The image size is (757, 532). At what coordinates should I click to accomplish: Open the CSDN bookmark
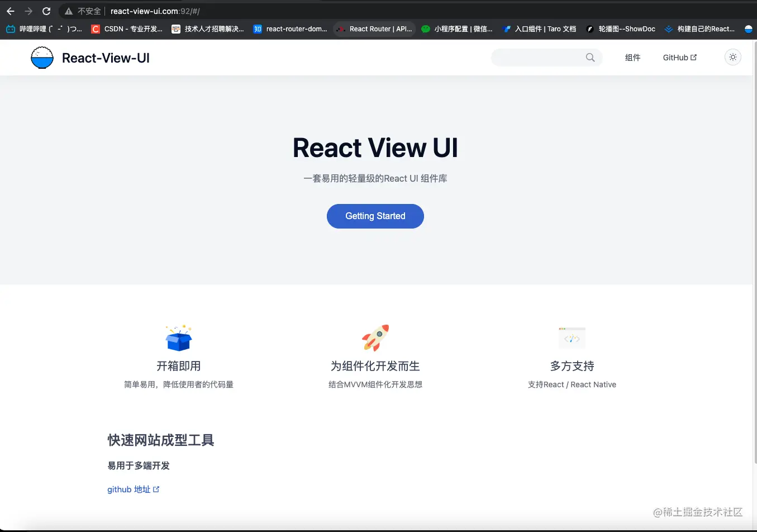[127, 29]
